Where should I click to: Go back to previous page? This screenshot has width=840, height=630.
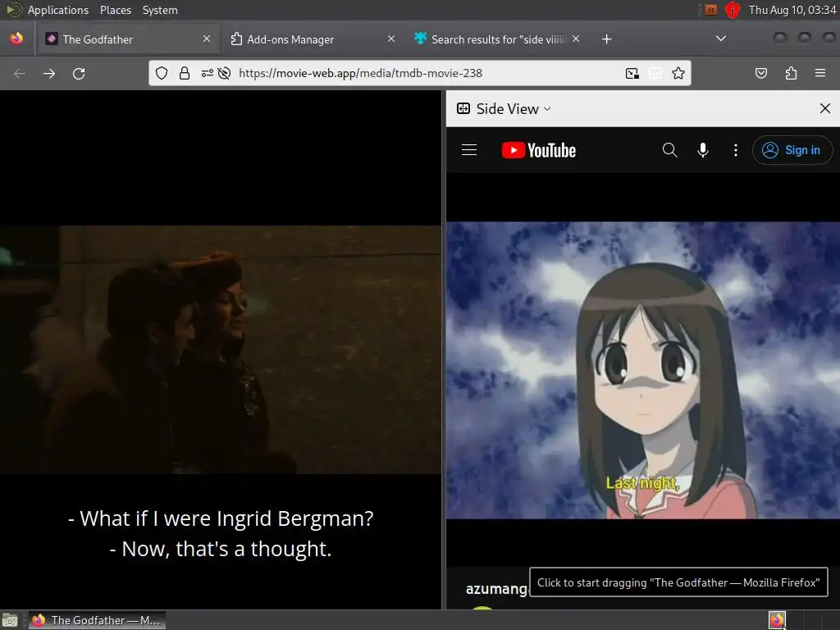[20, 73]
